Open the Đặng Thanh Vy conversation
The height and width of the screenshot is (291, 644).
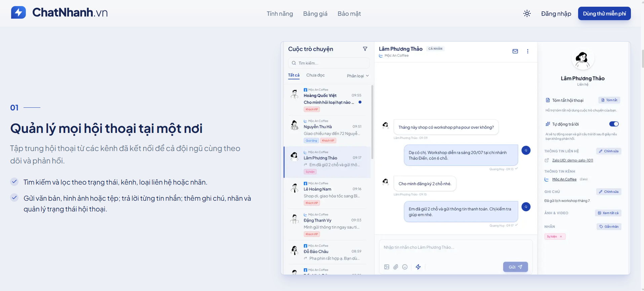point(328,224)
